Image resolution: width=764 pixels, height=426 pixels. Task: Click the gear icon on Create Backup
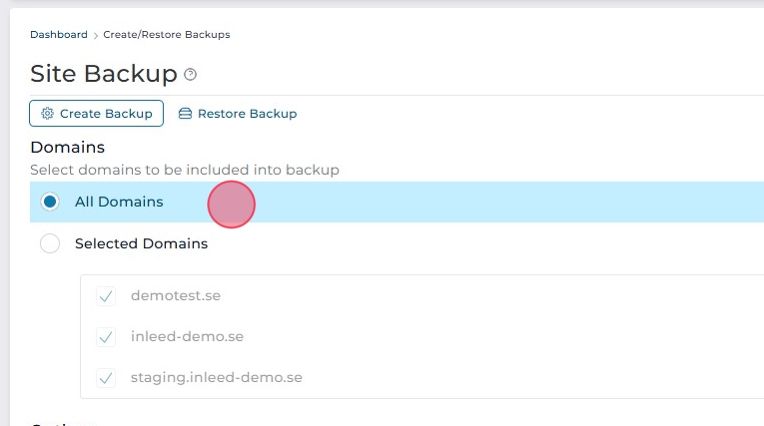point(47,114)
